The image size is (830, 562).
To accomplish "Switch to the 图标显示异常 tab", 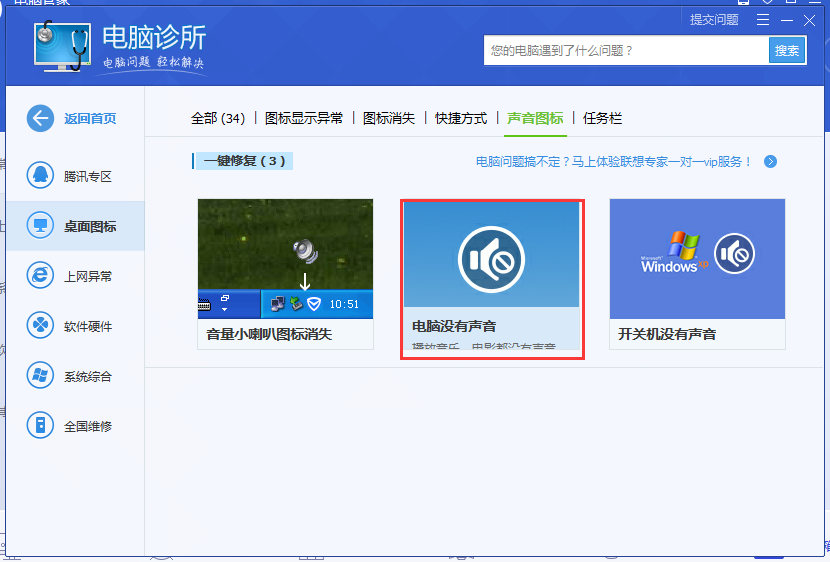I will point(304,118).
